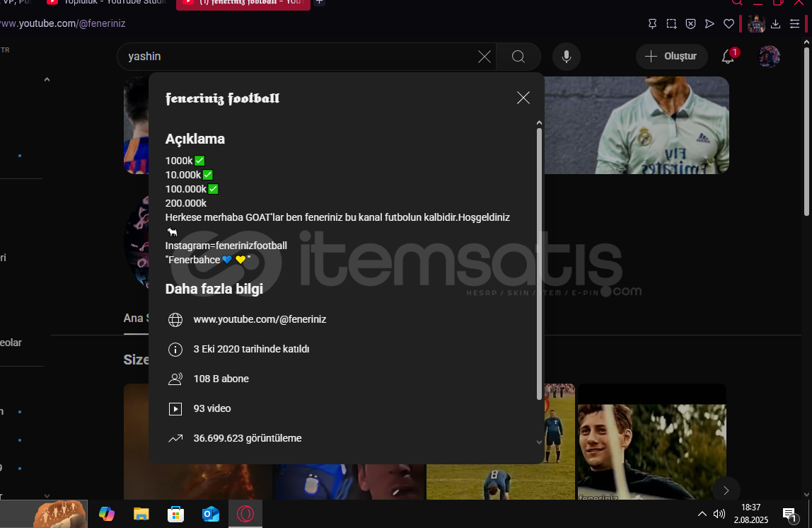812x528 pixels.
Task: Open the notifications bell
Action: (728, 57)
